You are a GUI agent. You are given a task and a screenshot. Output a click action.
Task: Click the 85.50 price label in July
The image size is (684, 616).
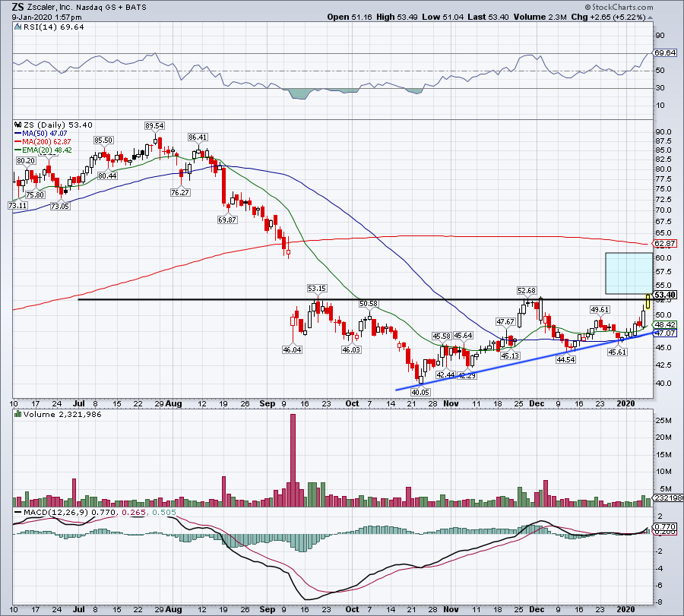[x=103, y=140]
